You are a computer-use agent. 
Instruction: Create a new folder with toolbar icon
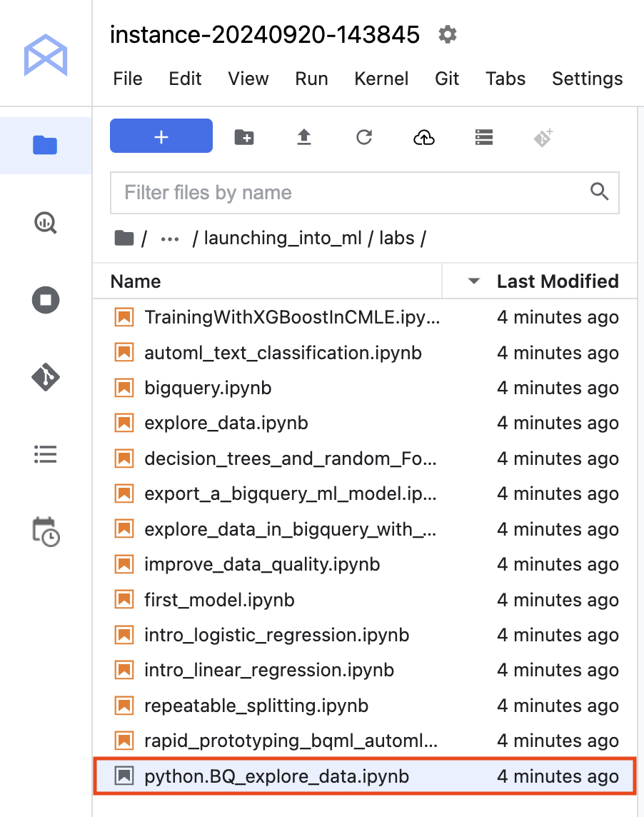[x=243, y=136]
